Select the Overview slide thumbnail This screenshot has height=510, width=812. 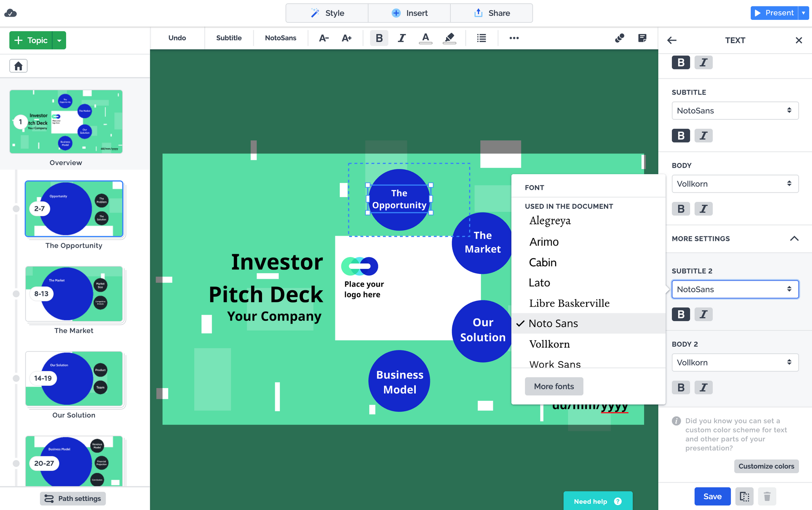[66, 121]
